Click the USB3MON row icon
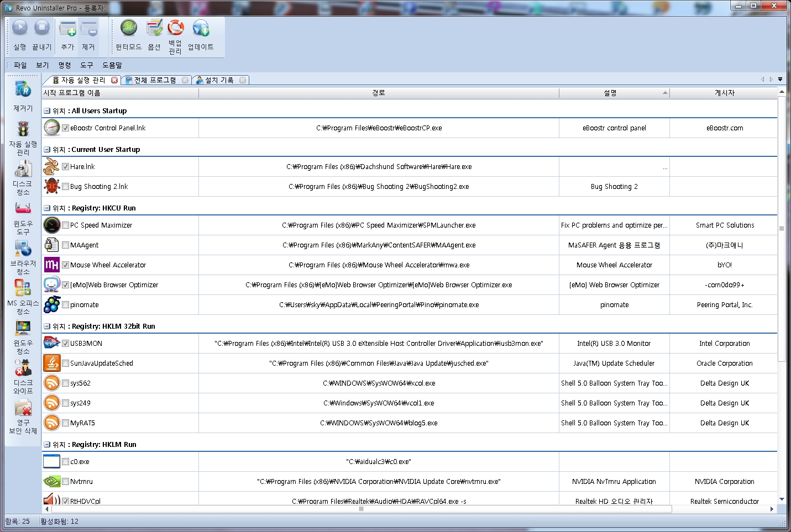791x532 pixels. [51, 343]
